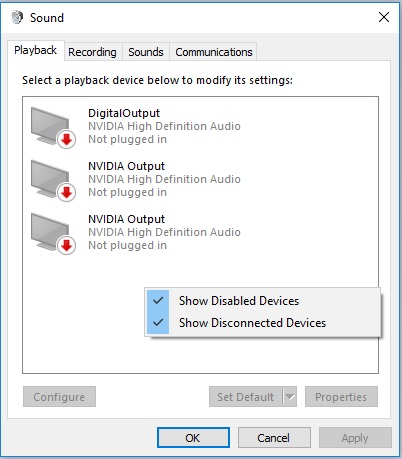Click the Properties button
402x459 pixels.
click(341, 397)
